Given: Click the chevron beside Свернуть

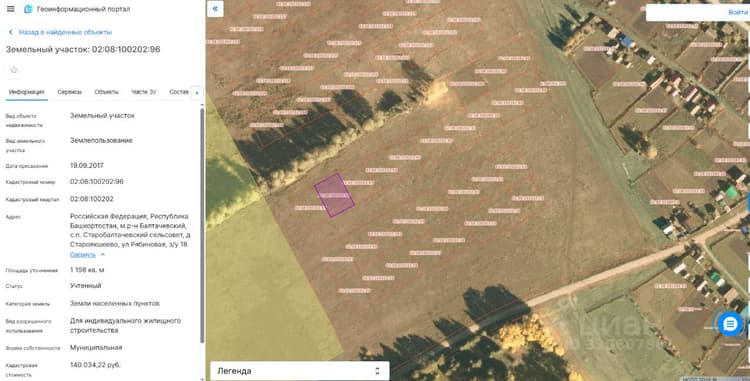Looking at the screenshot, I should pyautogui.click(x=102, y=254).
